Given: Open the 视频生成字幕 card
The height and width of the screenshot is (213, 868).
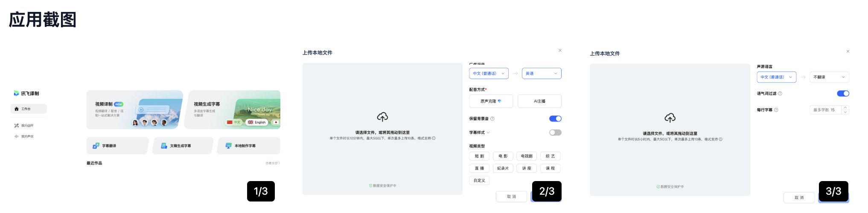Looking at the screenshot, I should [233, 109].
